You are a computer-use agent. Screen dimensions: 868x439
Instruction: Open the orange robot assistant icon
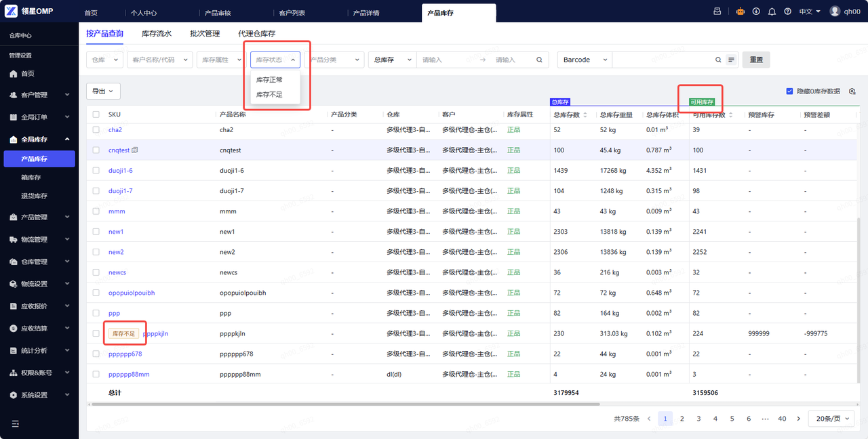point(740,12)
